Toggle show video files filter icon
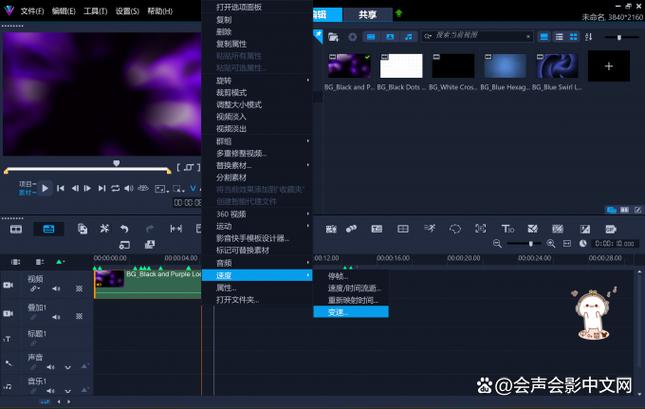Screen dimensions: 645x409 371,37
